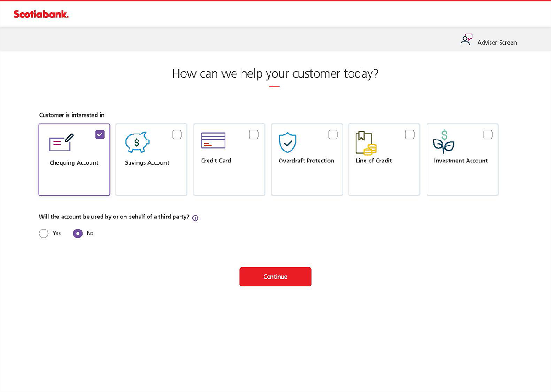Click the Chequing Account cheque-and-pen icon

coord(62,142)
